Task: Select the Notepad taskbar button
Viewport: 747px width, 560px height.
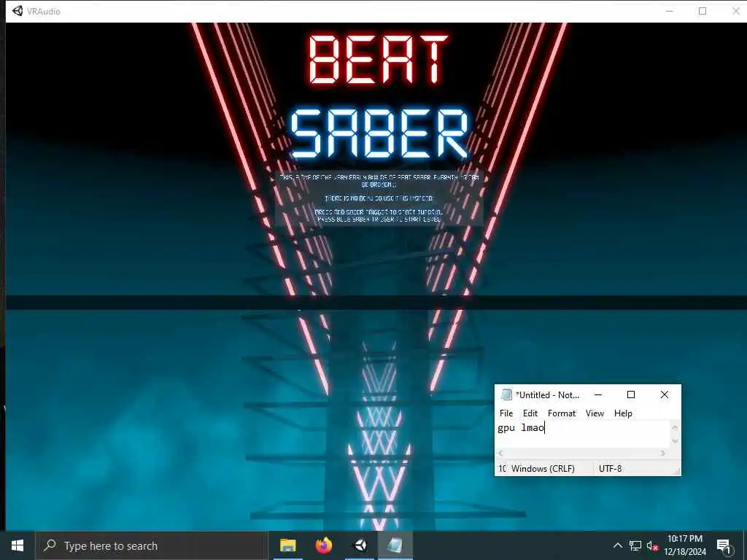Action: click(395, 545)
